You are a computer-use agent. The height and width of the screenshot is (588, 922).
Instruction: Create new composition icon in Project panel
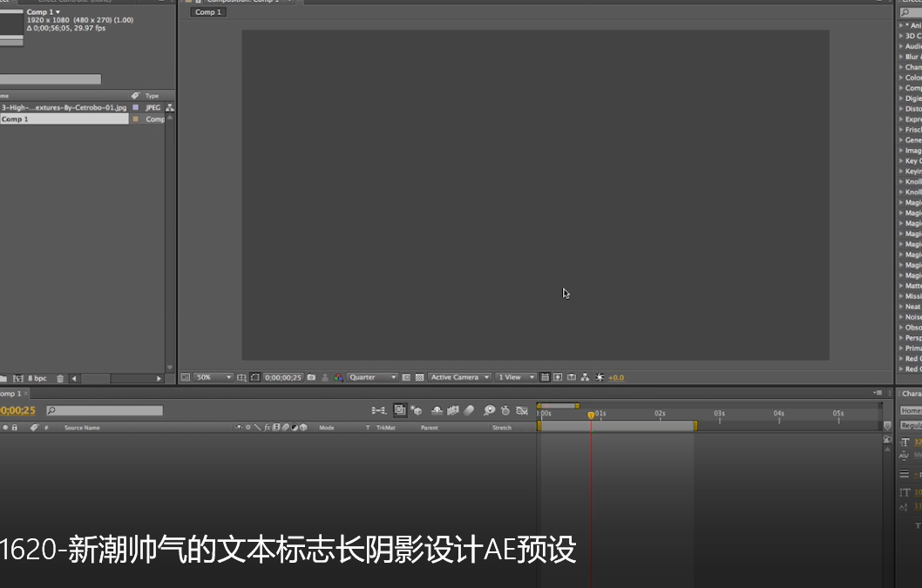tap(18, 379)
